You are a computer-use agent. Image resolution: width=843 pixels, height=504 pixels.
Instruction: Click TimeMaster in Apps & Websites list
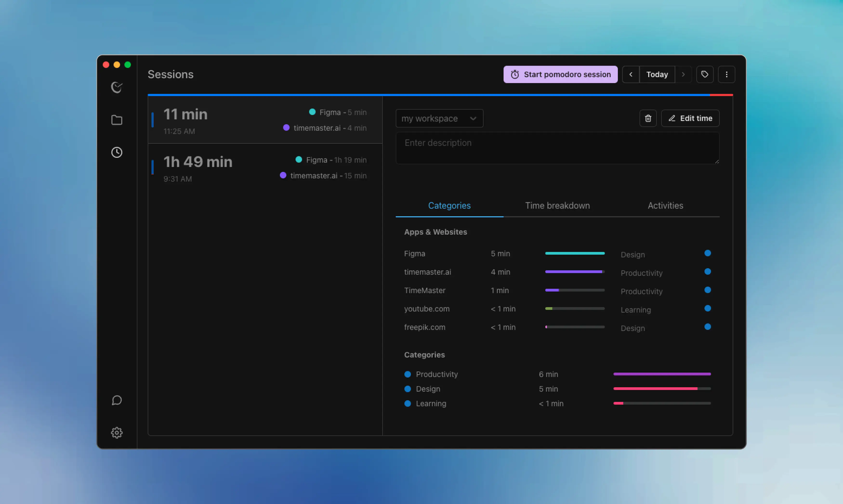pyautogui.click(x=425, y=290)
